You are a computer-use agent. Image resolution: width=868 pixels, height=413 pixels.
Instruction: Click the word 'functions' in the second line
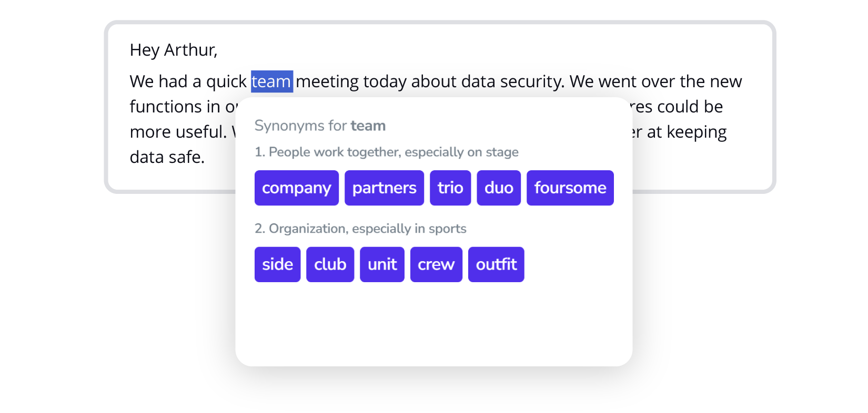(x=166, y=107)
